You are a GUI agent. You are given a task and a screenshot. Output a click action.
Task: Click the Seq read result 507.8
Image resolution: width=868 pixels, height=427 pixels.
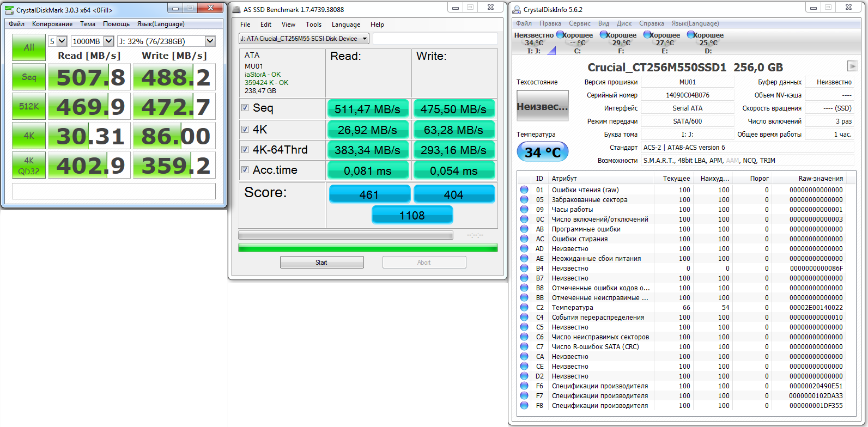(90, 77)
